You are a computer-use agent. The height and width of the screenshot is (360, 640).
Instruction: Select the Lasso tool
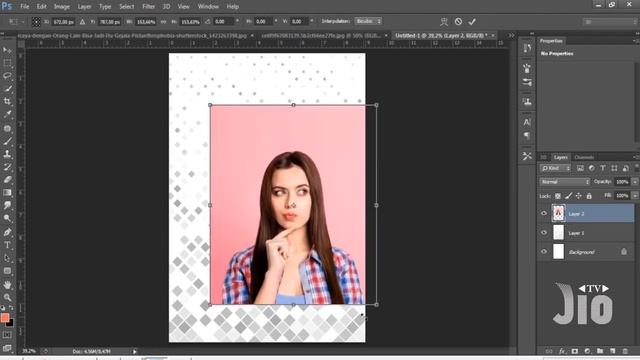(x=7, y=76)
